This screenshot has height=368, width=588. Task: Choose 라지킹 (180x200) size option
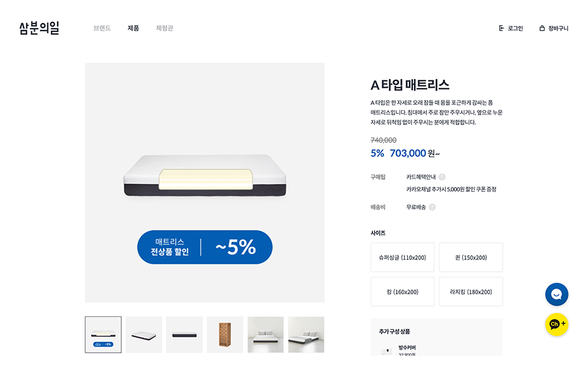point(471,292)
